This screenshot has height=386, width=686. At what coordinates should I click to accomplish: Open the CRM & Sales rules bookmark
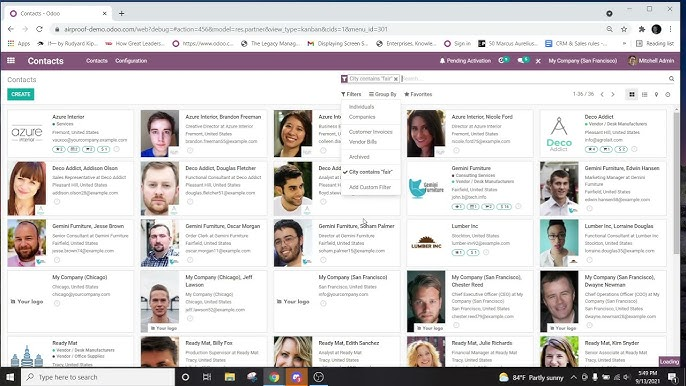pos(576,43)
